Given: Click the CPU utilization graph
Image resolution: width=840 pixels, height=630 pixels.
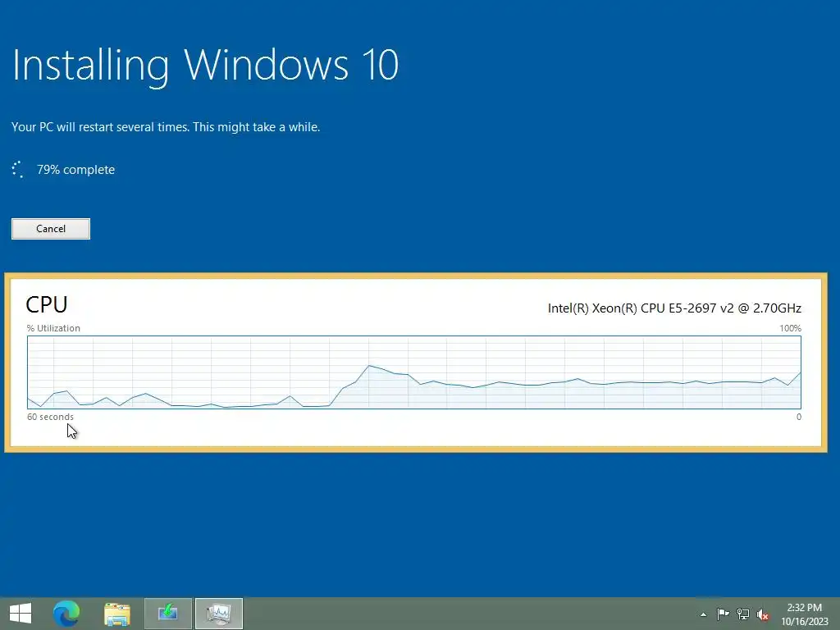Looking at the screenshot, I should coord(414,372).
